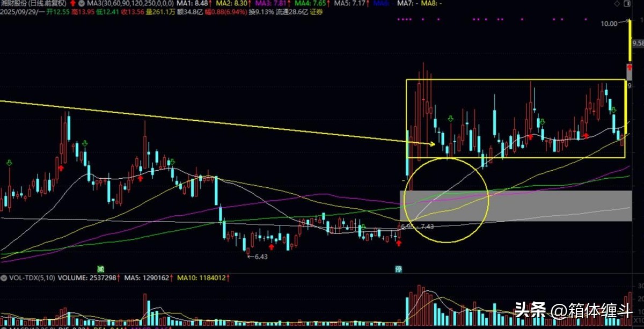
Task: Click the green '停' marker below the chart
Action: coord(398,268)
